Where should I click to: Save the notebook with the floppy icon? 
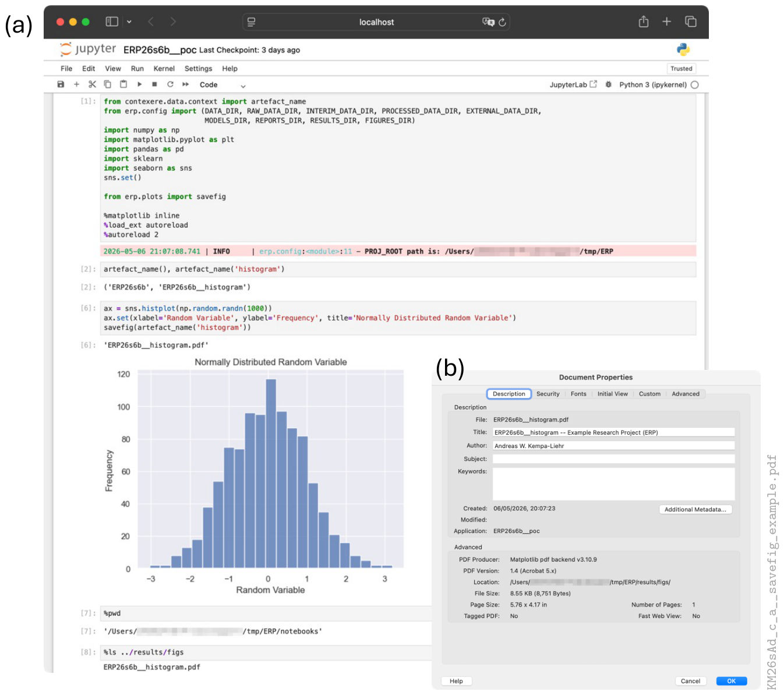(x=61, y=84)
